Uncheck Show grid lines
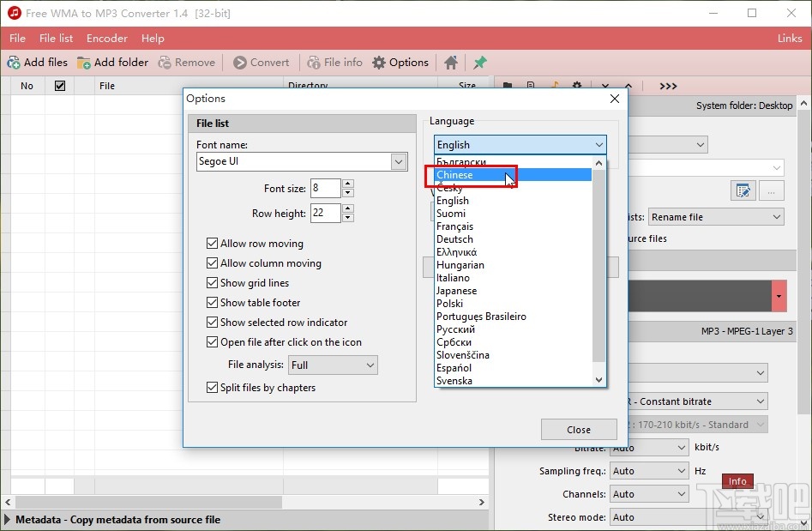 tap(211, 282)
